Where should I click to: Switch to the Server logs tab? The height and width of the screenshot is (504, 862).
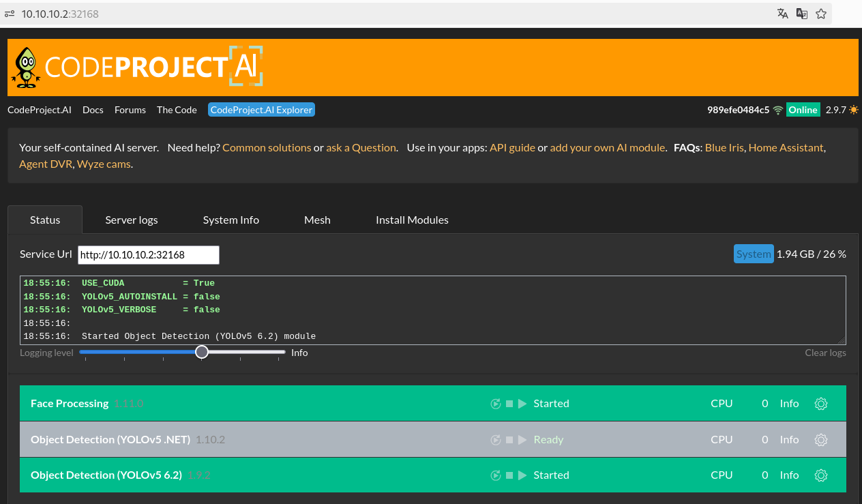coord(132,220)
